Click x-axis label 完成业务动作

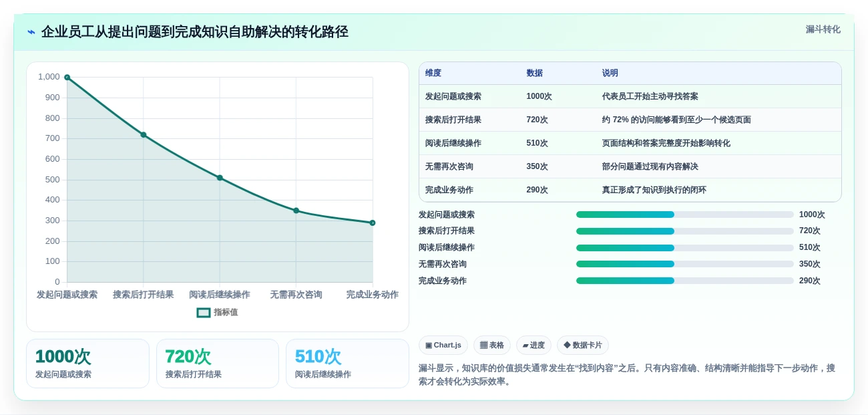373,295
